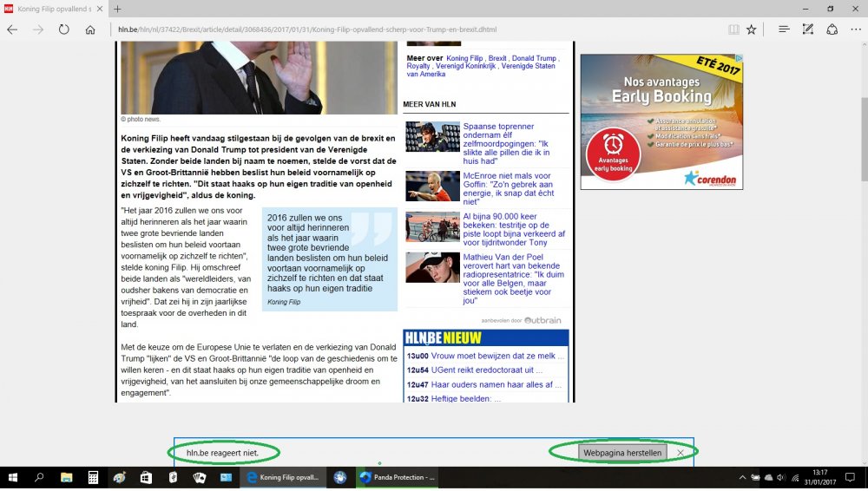Switch to Panda Protection taskbar window

click(397, 477)
